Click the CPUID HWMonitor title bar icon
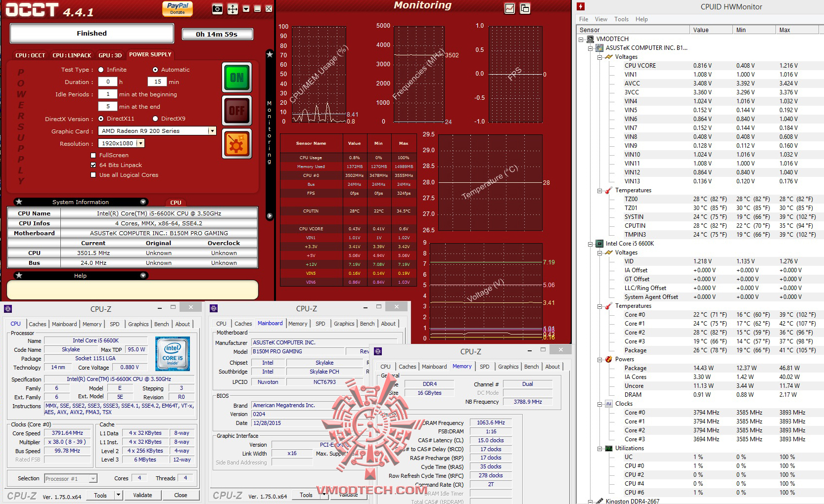This screenshot has width=824, height=504. click(581, 6)
